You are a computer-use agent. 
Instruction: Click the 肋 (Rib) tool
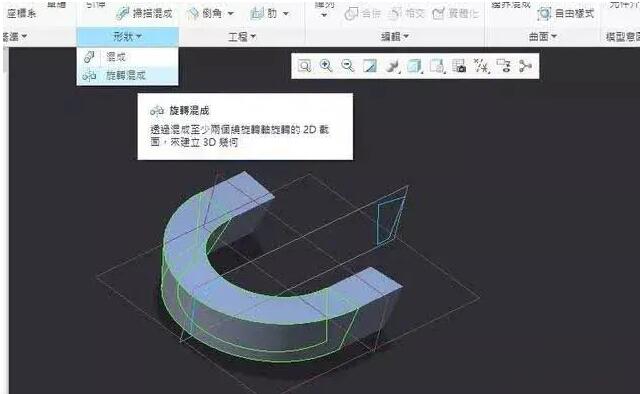click(263, 13)
